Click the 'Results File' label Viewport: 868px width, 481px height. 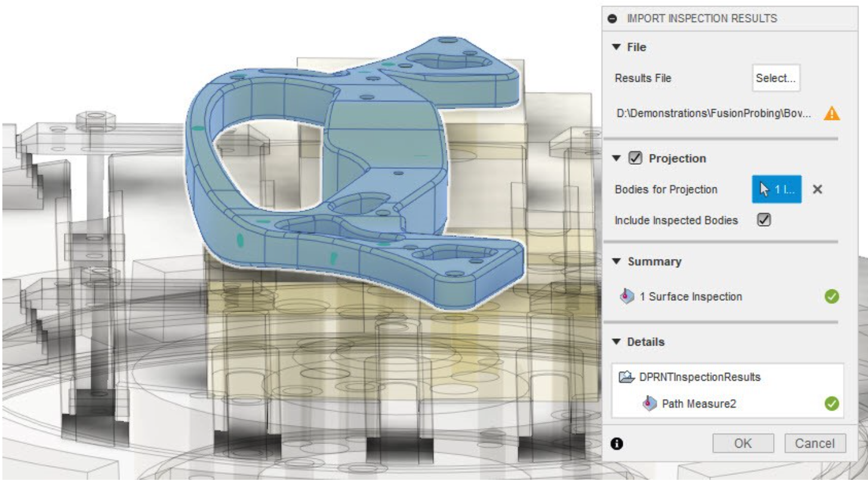[643, 78]
